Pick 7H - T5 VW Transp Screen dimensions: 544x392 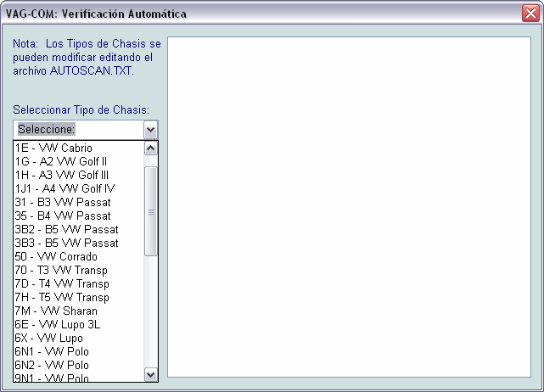click(x=62, y=297)
